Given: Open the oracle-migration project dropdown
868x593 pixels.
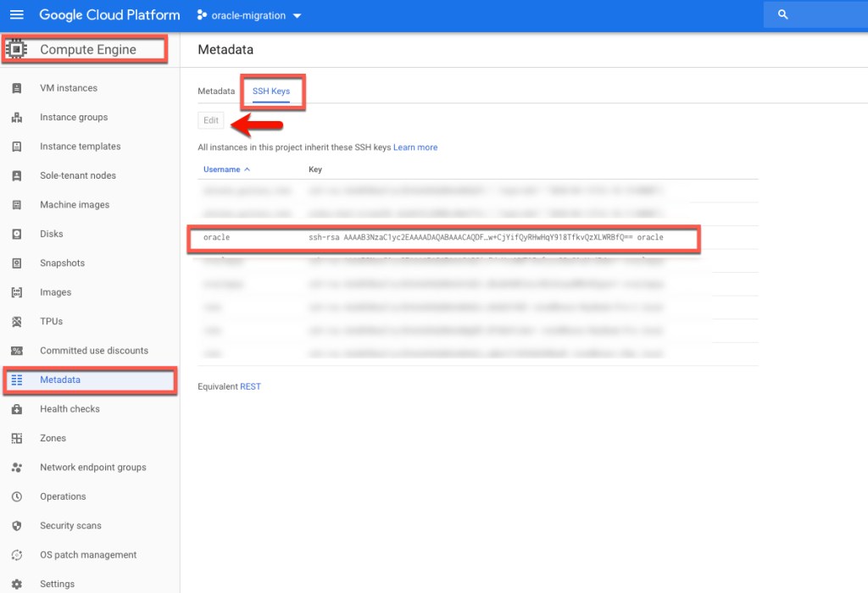Looking at the screenshot, I should [249, 15].
